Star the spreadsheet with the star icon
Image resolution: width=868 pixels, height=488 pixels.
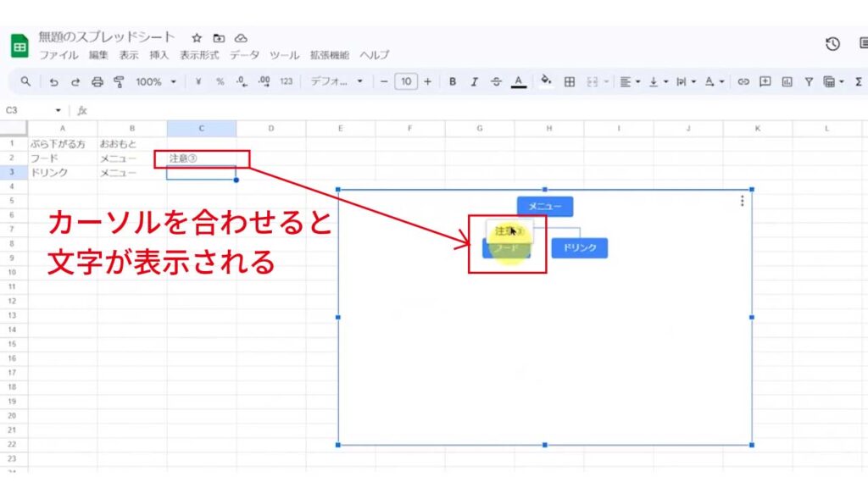click(197, 38)
